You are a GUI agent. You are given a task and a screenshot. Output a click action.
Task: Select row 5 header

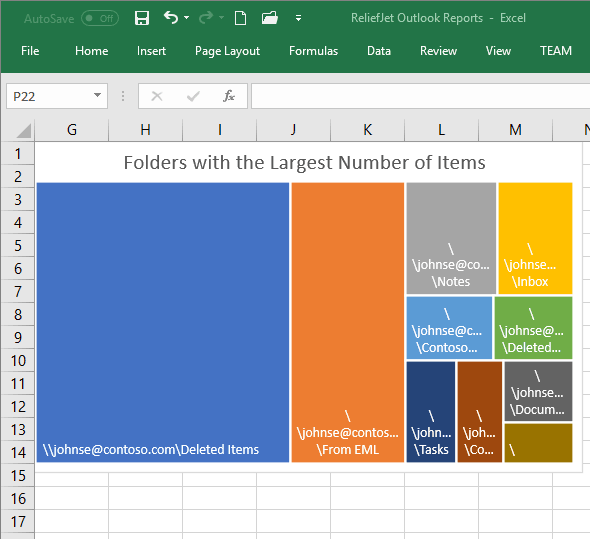click(x=18, y=245)
